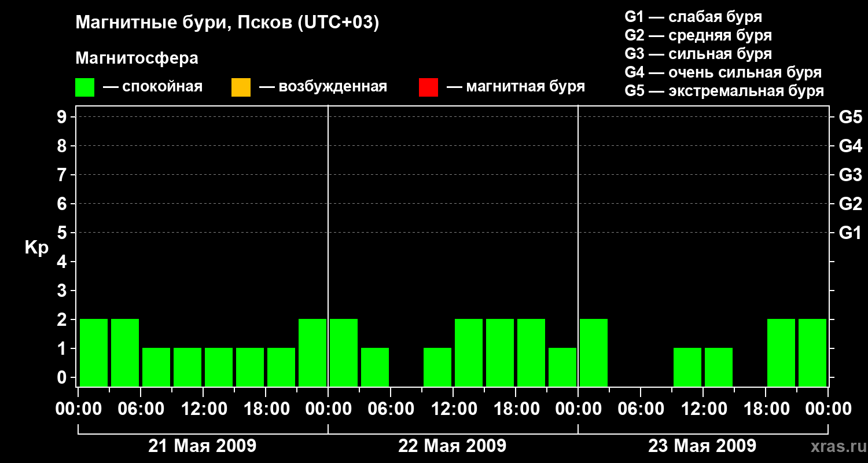Click legend line 'G4 — очень сильная буря'
This screenshot has height=463, width=868.
[723, 72]
